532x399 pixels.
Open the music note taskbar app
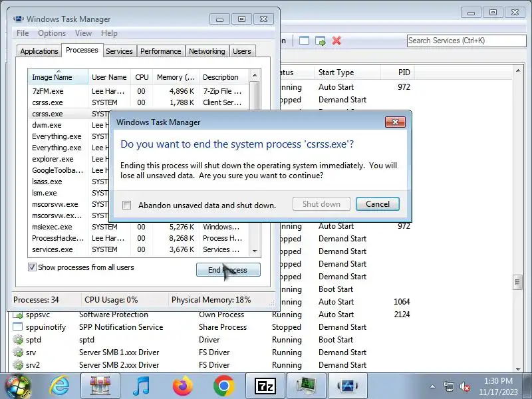(x=142, y=386)
